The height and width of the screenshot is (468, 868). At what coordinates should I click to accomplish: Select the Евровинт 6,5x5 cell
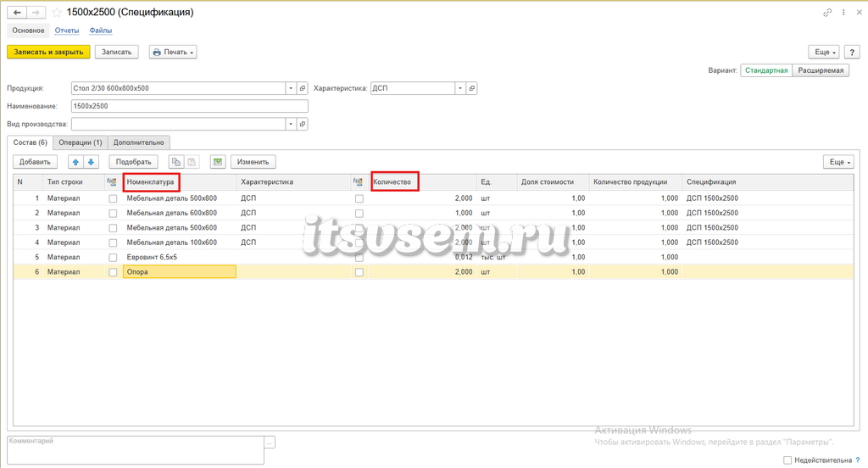[180, 257]
